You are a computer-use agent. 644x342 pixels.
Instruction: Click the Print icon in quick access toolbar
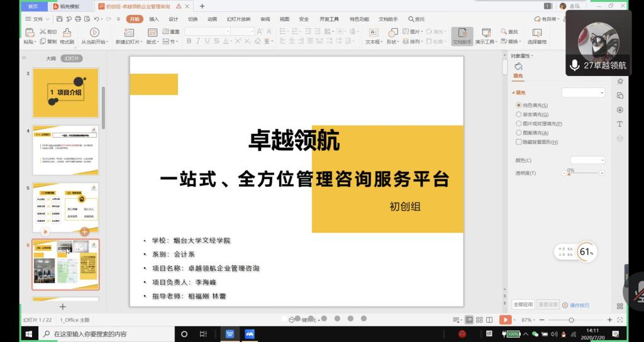coord(77,19)
